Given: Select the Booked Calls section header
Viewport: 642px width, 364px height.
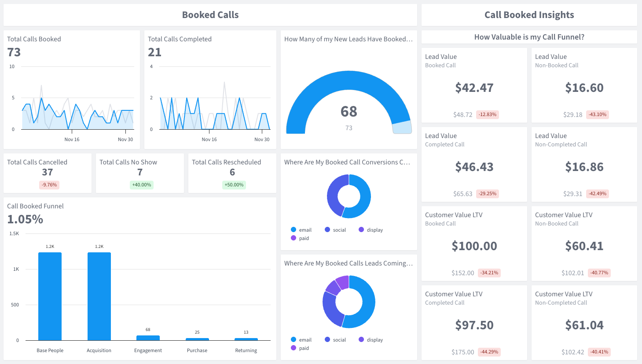Looking at the screenshot, I should click(210, 15).
